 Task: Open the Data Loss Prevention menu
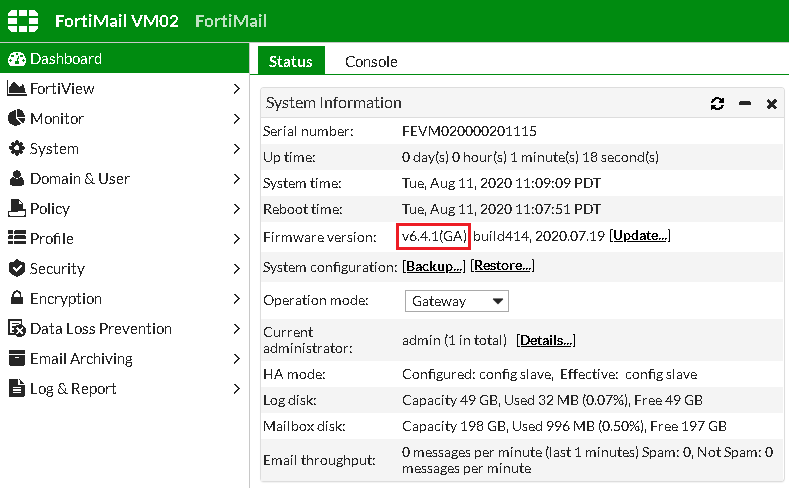click(x=124, y=329)
